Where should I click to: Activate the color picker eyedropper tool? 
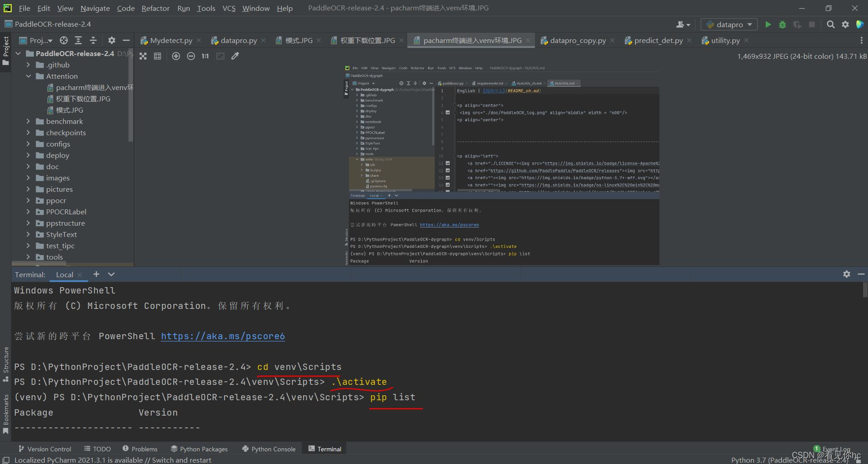click(235, 56)
